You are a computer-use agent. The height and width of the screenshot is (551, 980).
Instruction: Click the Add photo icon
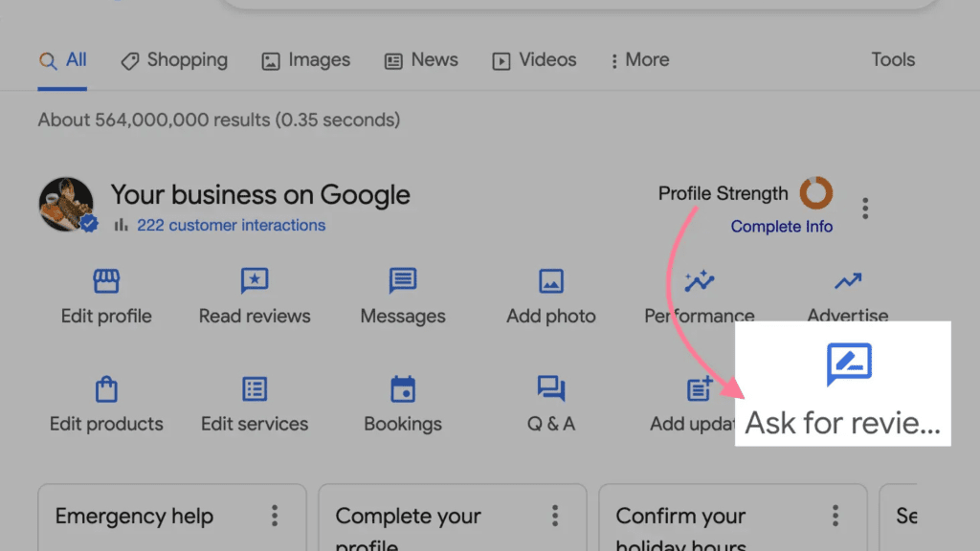point(551,281)
